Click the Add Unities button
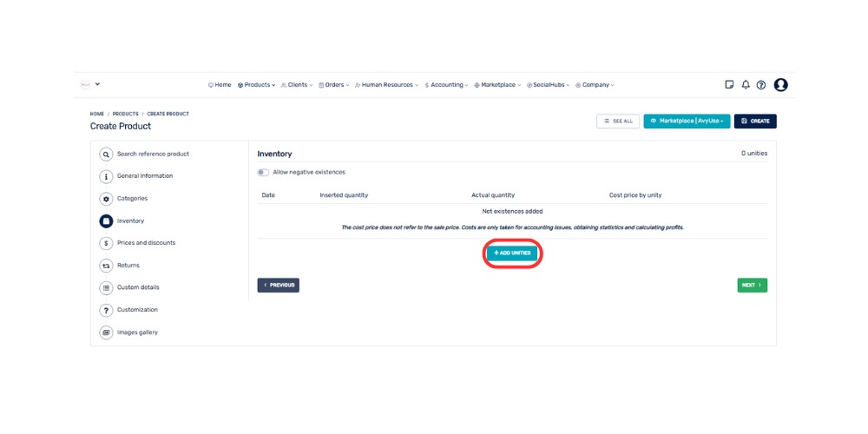868x434 pixels. point(512,253)
